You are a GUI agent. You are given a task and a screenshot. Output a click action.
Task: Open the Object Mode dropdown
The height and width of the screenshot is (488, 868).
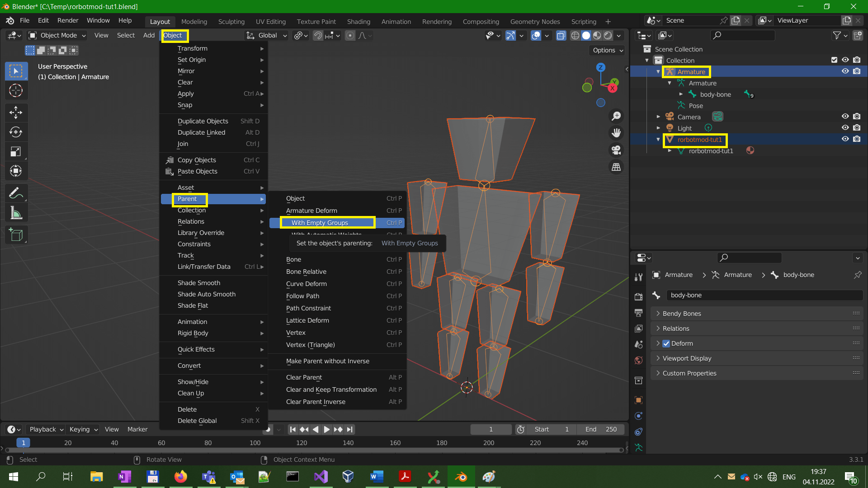57,35
